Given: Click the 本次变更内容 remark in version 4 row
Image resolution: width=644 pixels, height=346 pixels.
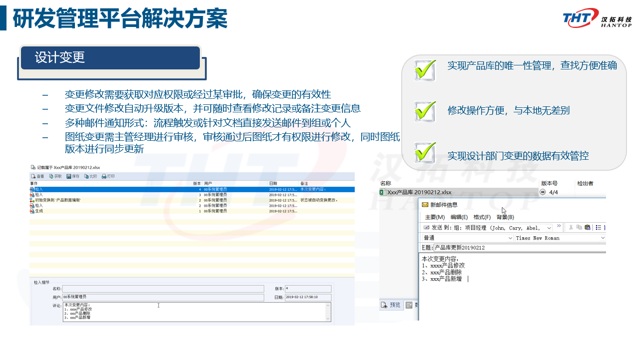Looking at the screenshot, I should point(313,190).
